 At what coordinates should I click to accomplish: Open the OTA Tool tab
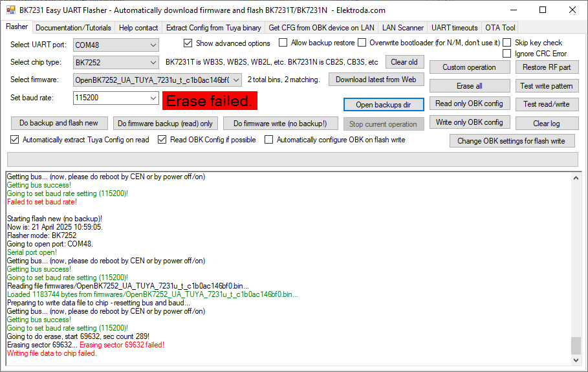click(x=500, y=28)
